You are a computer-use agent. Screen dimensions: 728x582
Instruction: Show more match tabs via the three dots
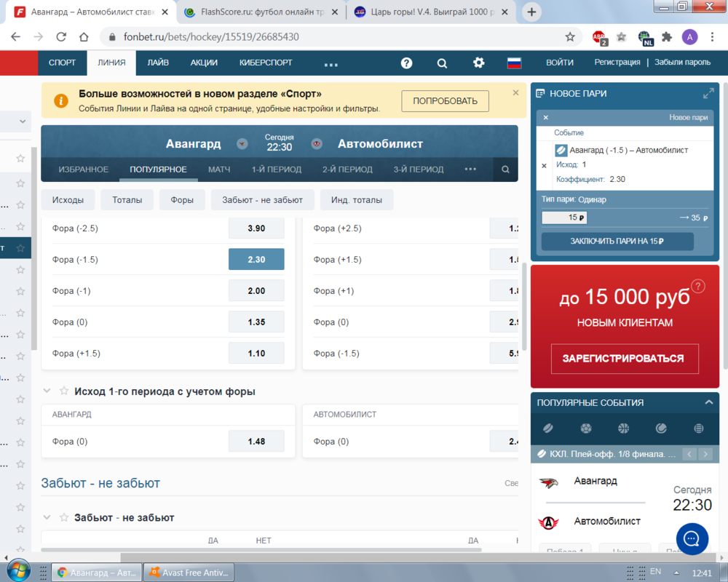click(470, 169)
